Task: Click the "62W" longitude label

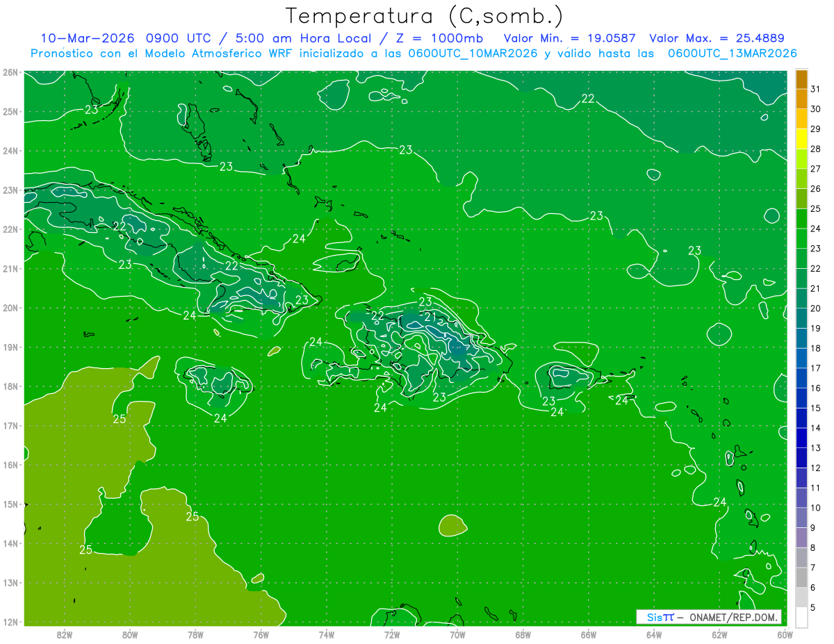Action: click(719, 634)
